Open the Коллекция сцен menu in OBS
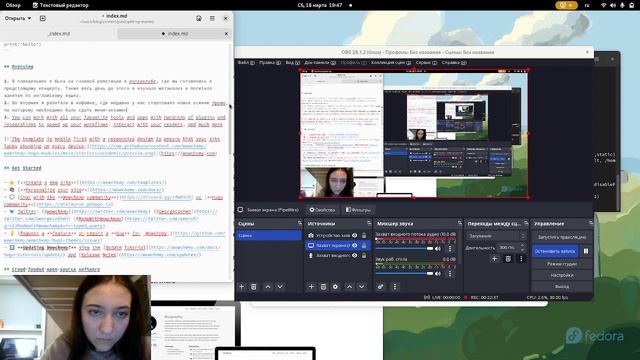640x360 pixels. [x=391, y=62]
